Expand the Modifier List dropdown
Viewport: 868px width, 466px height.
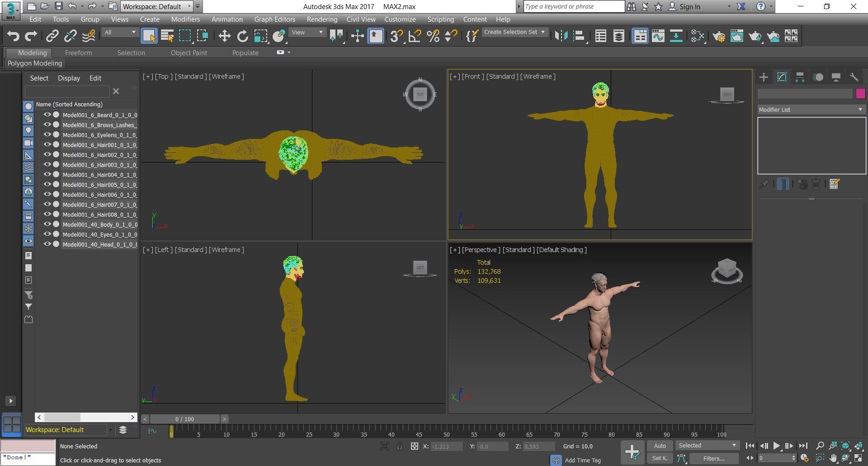point(811,110)
